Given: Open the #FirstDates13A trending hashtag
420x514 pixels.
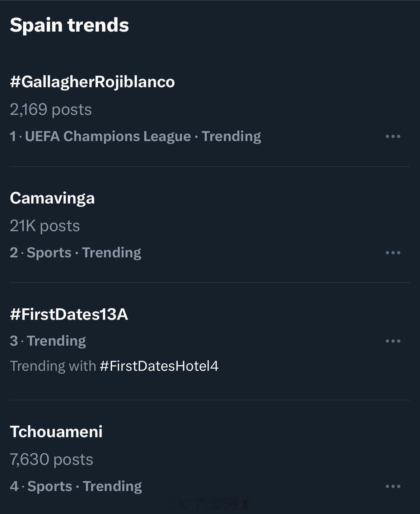Looking at the screenshot, I should click(69, 314).
